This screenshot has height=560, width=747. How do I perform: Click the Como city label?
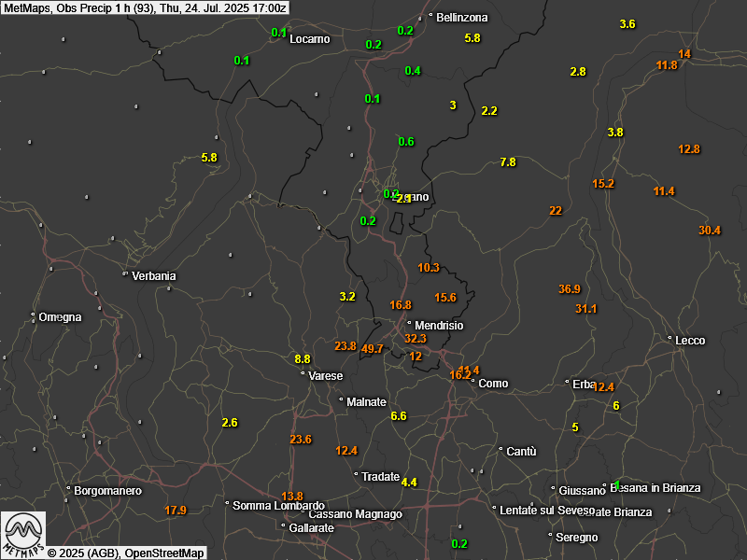tap(493, 384)
